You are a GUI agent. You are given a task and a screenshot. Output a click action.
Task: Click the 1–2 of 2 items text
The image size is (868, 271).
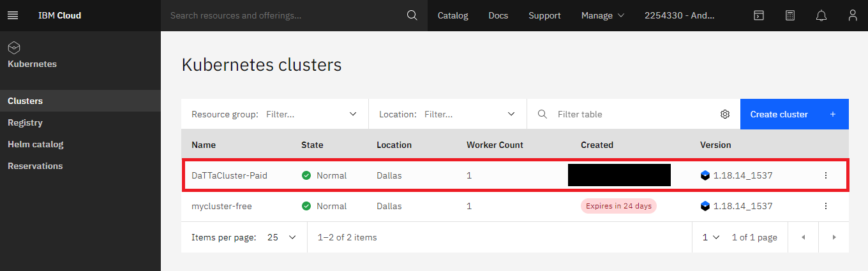(347, 237)
